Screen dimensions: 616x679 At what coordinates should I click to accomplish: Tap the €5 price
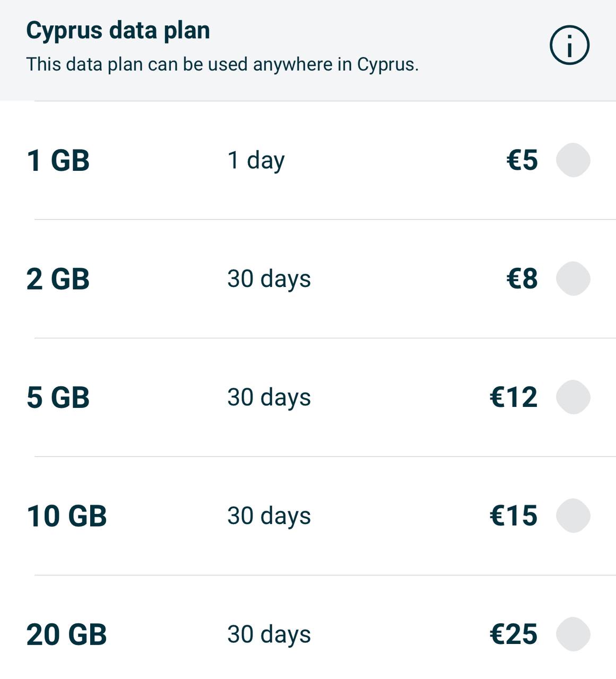[x=522, y=160]
